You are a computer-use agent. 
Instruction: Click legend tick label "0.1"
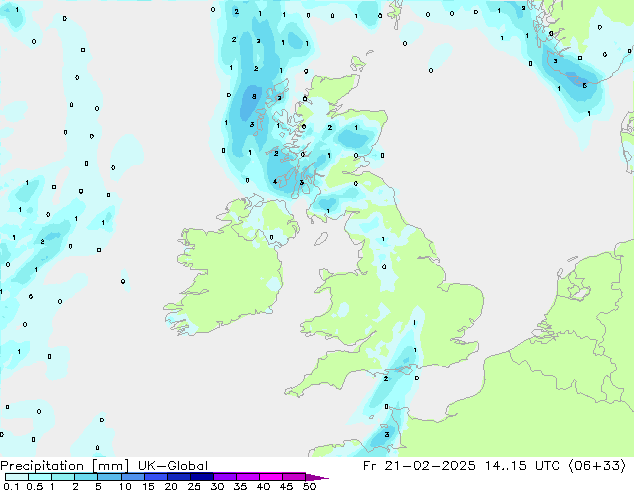coord(11,486)
